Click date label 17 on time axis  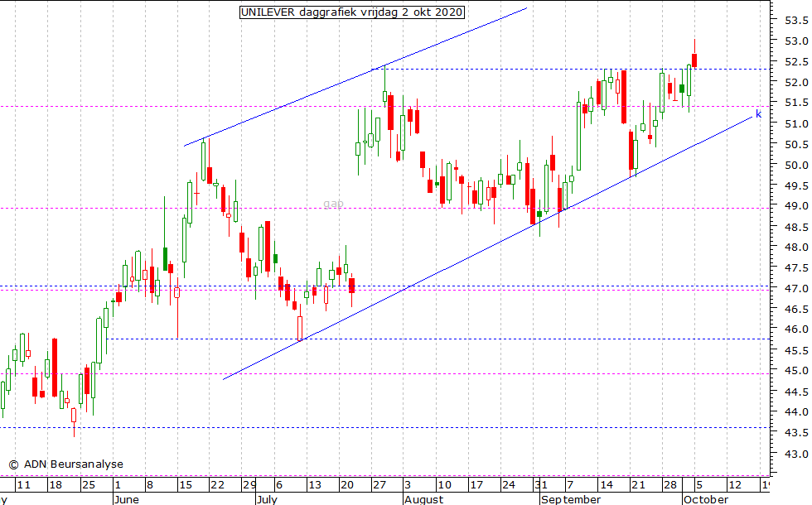tap(476, 485)
